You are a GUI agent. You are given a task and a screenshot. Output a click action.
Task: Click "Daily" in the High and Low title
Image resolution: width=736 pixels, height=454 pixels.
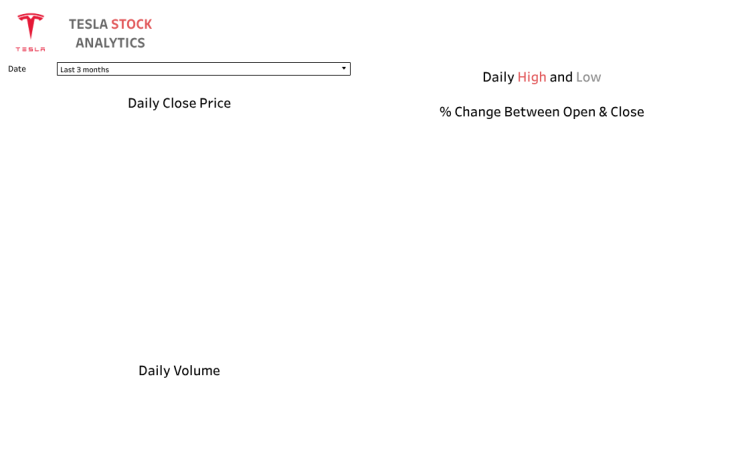(498, 77)
